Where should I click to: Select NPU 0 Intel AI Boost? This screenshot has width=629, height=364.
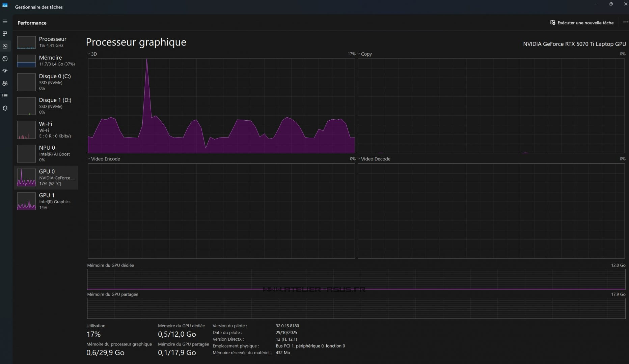coord(46,154)
